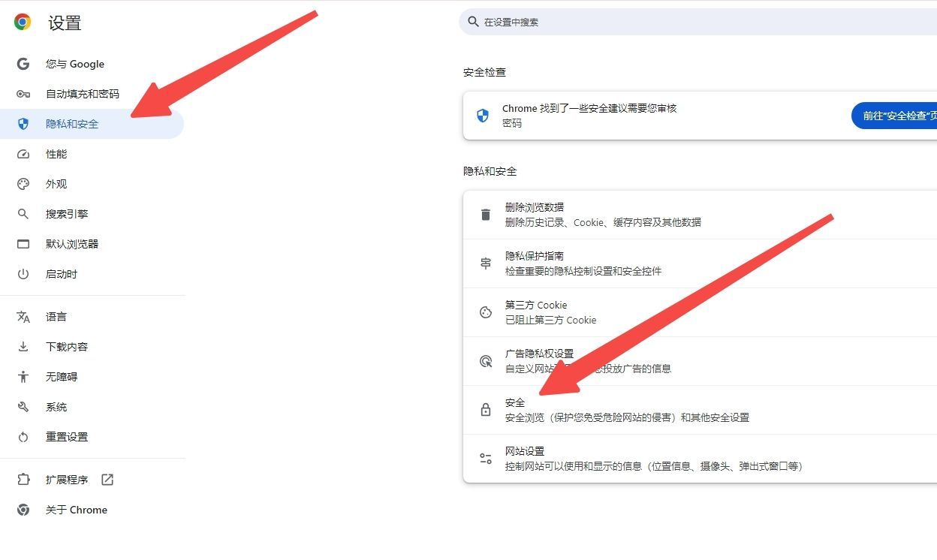The image size is (937, 560).
Task: Click text Chrome 找到了一些安全建议需要您审核
Action: (589, 108)
